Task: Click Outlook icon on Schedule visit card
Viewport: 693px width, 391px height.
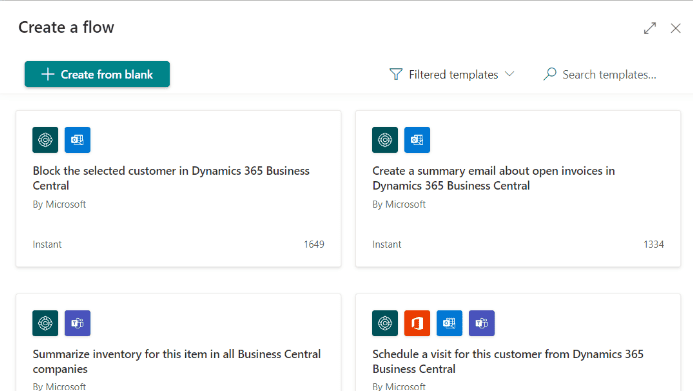Action: 449,323
